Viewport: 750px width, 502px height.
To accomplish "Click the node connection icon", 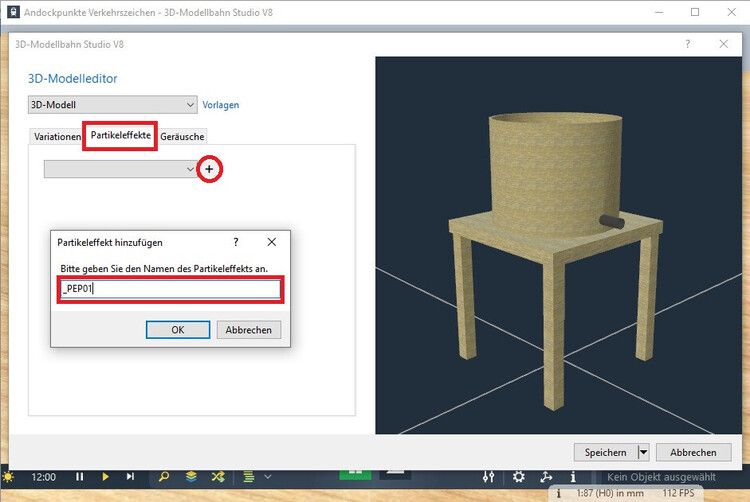I will [546, 477].
